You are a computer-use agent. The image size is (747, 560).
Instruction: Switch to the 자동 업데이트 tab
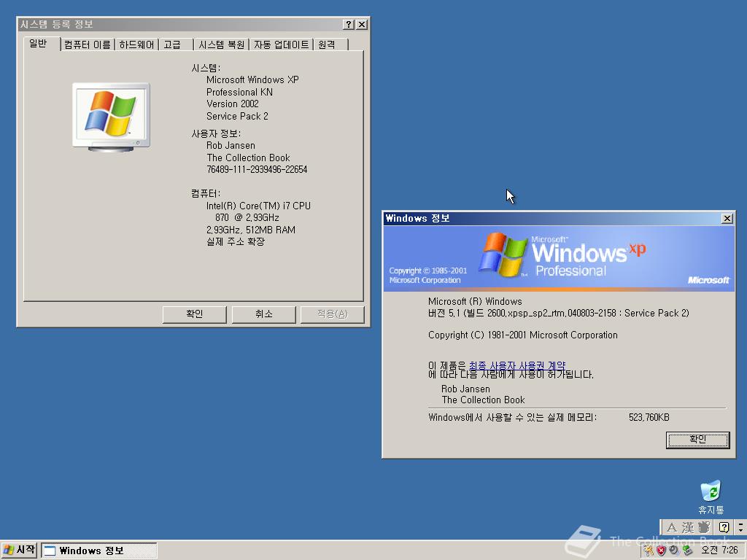pos(281,44)
